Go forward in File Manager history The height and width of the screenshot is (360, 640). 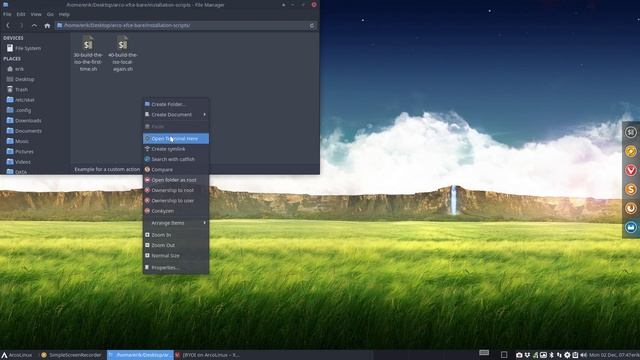click(21, 25)
